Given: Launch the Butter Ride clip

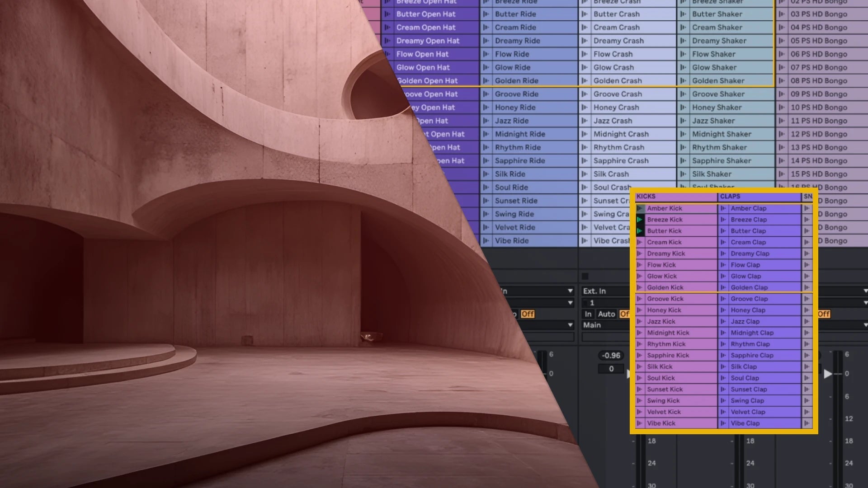Looking at the screenshot, I should pyautogui.click(x=486, y=14).
